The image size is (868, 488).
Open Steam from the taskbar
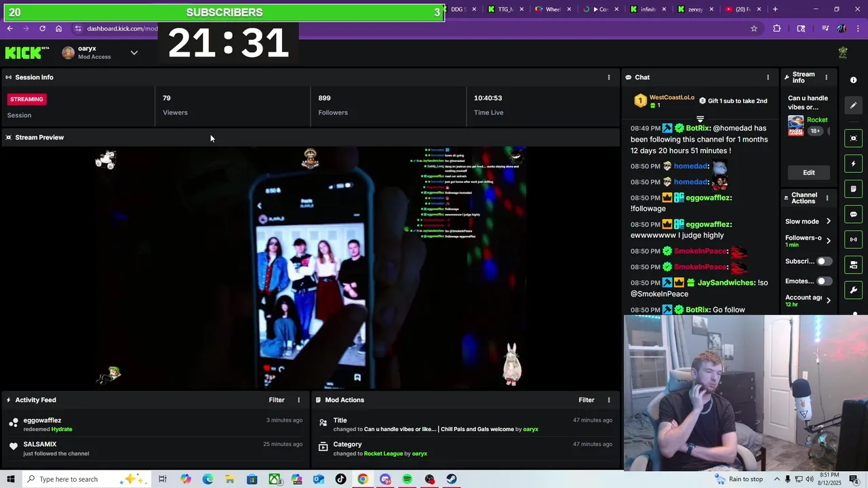(452, 479)
